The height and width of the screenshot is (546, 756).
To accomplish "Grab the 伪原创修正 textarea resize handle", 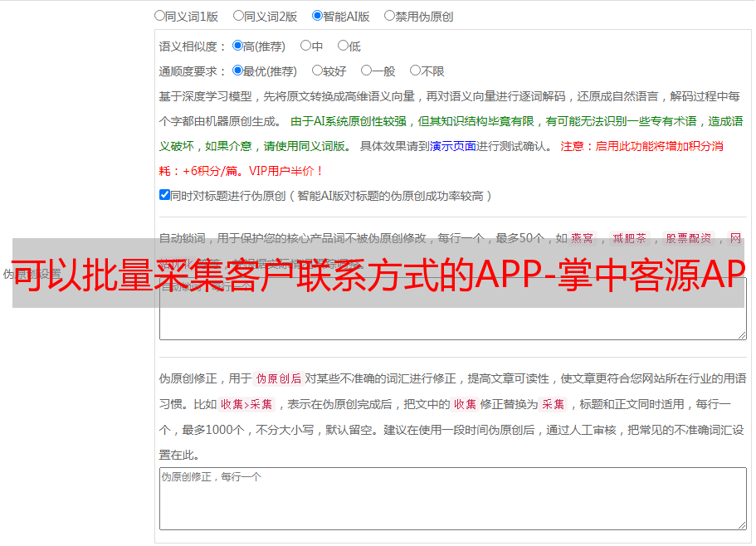I will (742, 524).
